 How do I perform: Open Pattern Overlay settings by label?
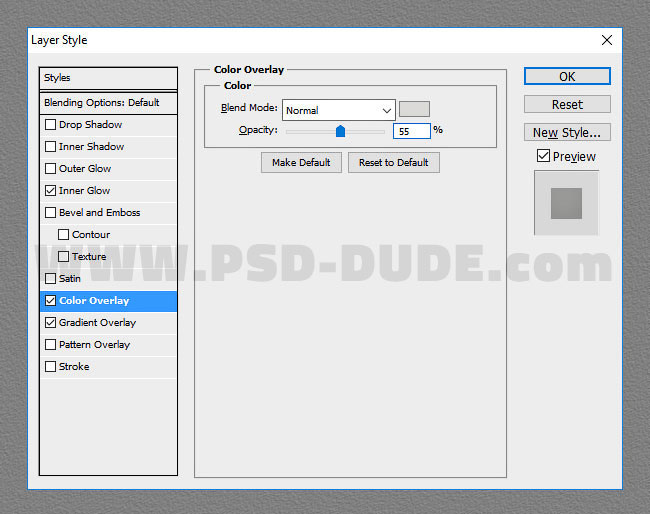click(x=95, y=344)
